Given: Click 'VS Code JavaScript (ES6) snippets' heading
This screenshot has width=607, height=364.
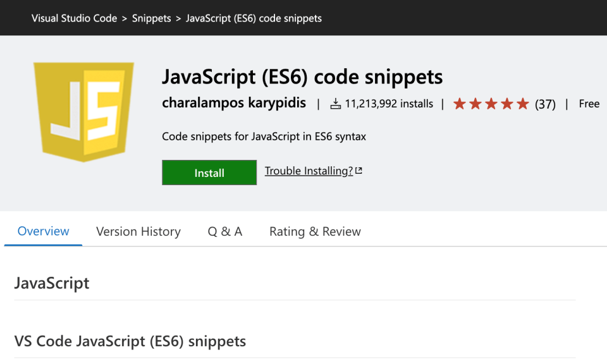Looking at the screenshot, I should [x=130, y=341].
